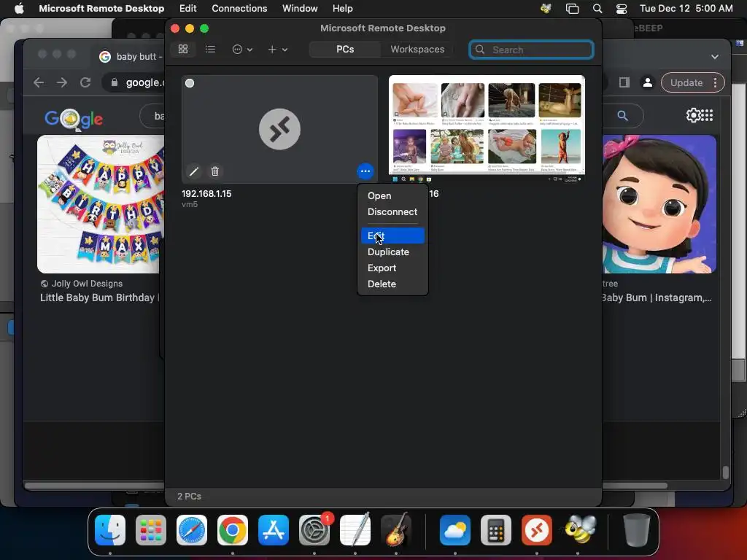The image size is (747, 560).
Task: Click the pencil edit icon on 192.168.1.15 tile
Action: 194,171
